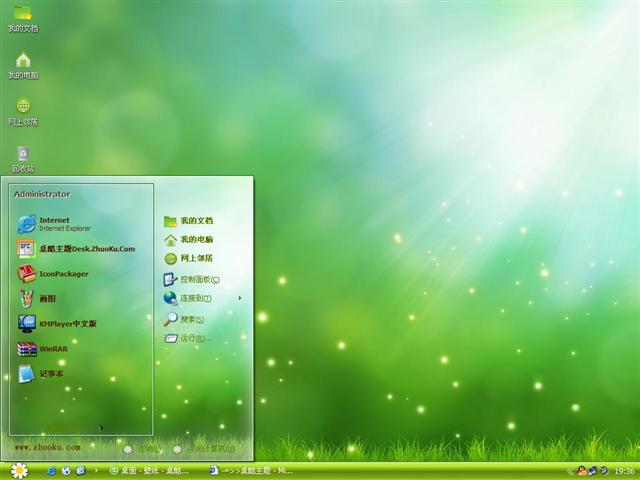The image size is (640, 480).
Task: Expand the all programs arrow in the start menu
Action: (x=101, y=428)
